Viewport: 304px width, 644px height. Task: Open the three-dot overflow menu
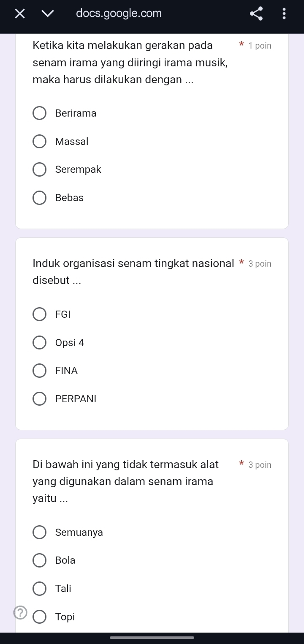pyautogui.click(x=284, y=14)
